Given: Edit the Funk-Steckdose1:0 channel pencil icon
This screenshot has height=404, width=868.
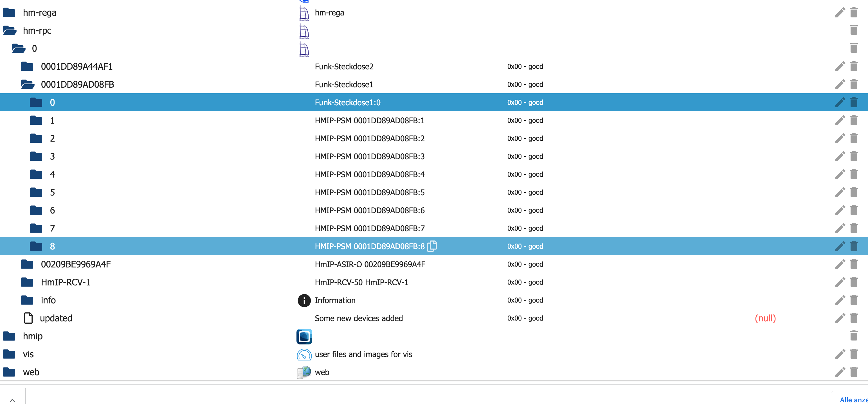Looking at the screenshot, I should [840, 102].
